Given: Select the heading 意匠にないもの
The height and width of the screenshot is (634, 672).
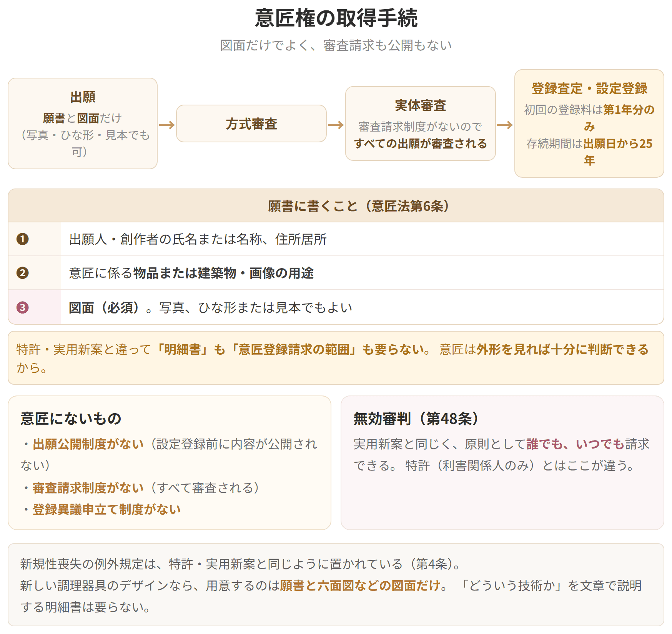Looking at the screenshot, I should tap(71, 419).
